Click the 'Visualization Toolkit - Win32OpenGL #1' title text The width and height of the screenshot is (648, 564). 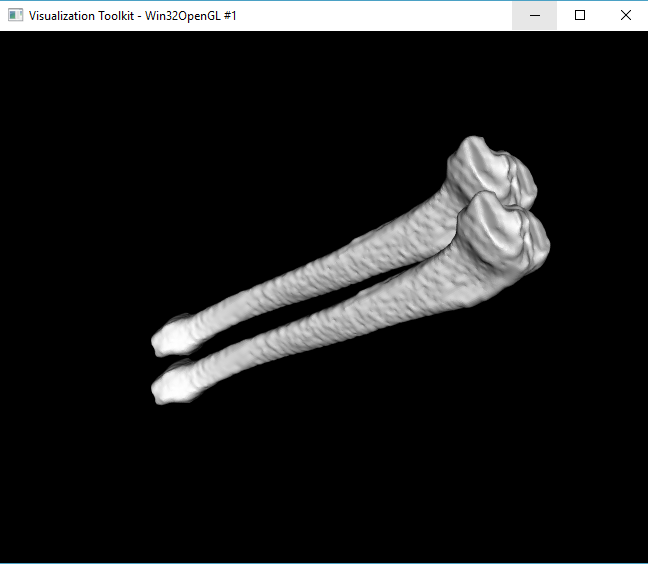133,16
